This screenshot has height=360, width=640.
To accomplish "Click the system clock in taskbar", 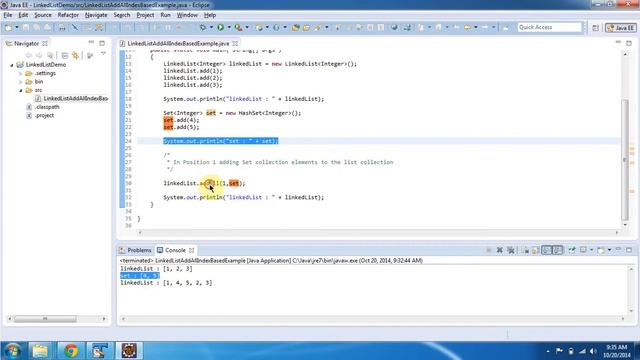I will coord(617,351).
